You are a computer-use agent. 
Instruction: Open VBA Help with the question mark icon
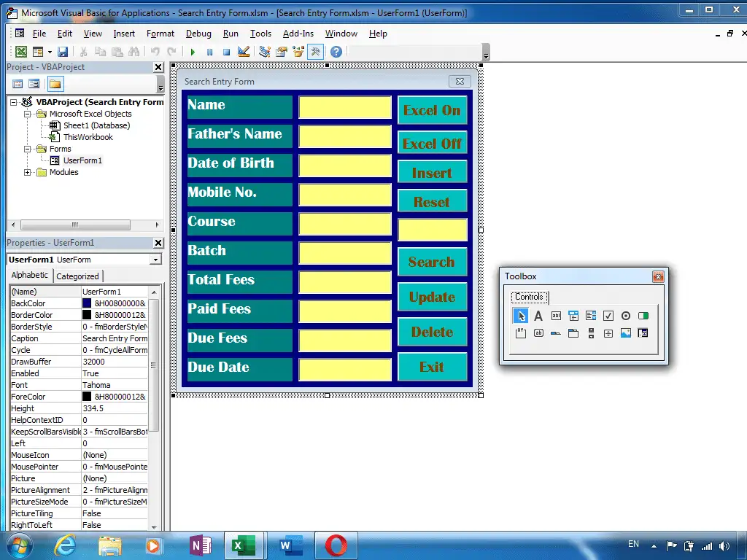coord(336,52)
